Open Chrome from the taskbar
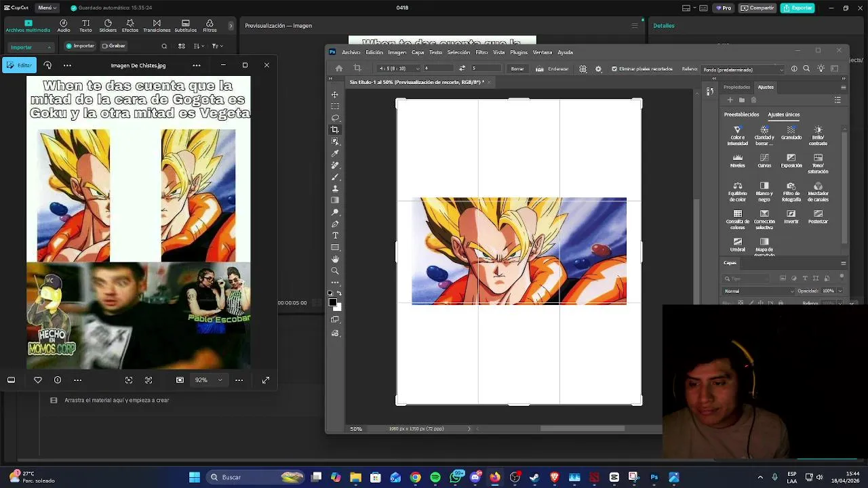 415,477
